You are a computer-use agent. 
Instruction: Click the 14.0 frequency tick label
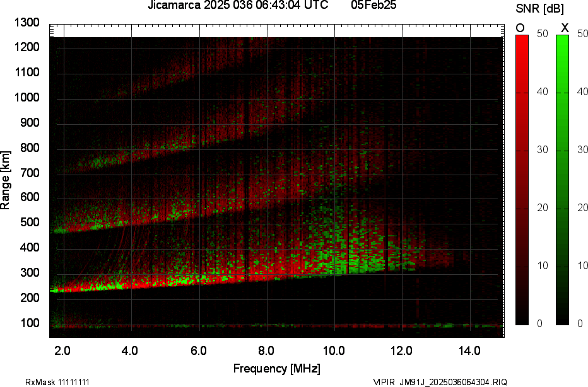tap(469, 350)
